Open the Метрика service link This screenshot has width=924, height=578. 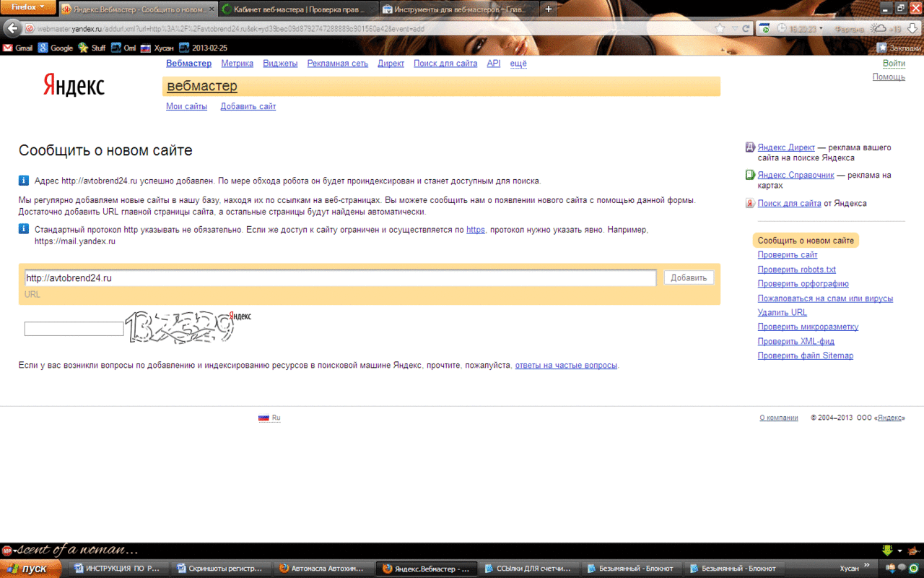(x=237, y=64)
